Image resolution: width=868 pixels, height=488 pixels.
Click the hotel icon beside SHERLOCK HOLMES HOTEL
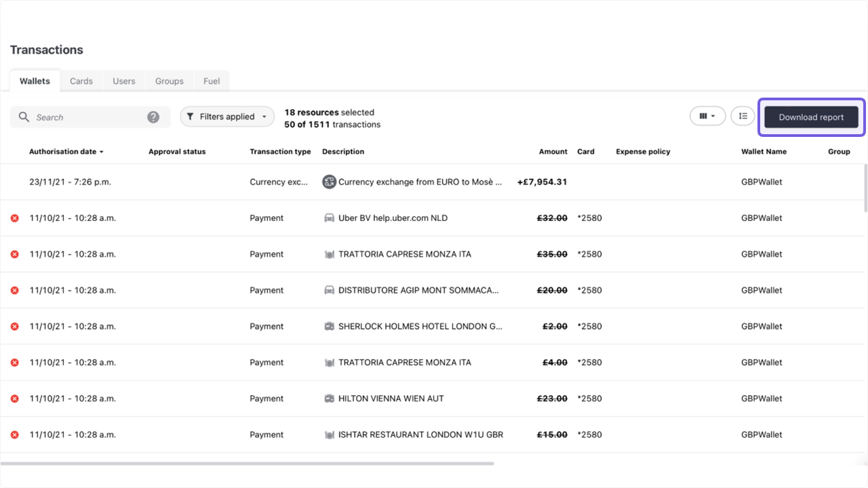(x=330, y=327)
